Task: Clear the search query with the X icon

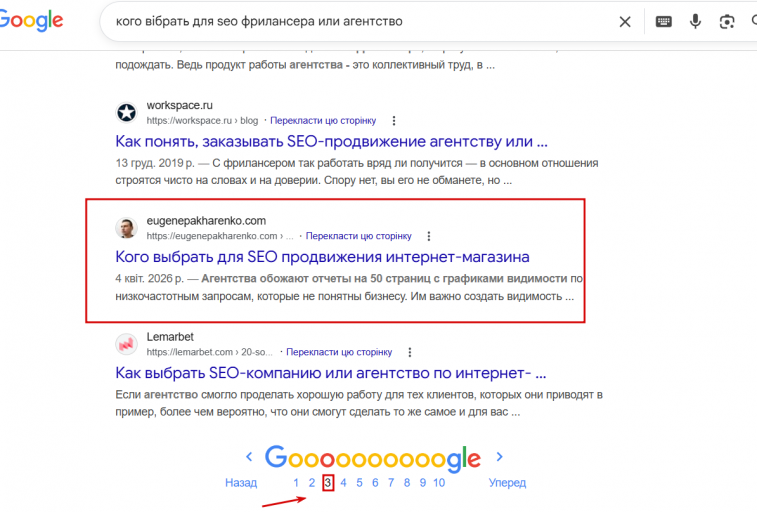Action: (x=625, y=22)
